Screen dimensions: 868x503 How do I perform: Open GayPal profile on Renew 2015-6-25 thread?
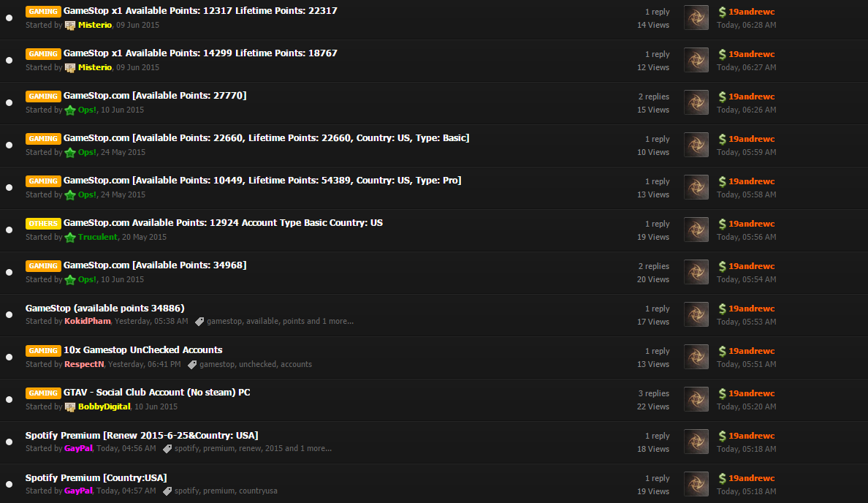(78, 448)
